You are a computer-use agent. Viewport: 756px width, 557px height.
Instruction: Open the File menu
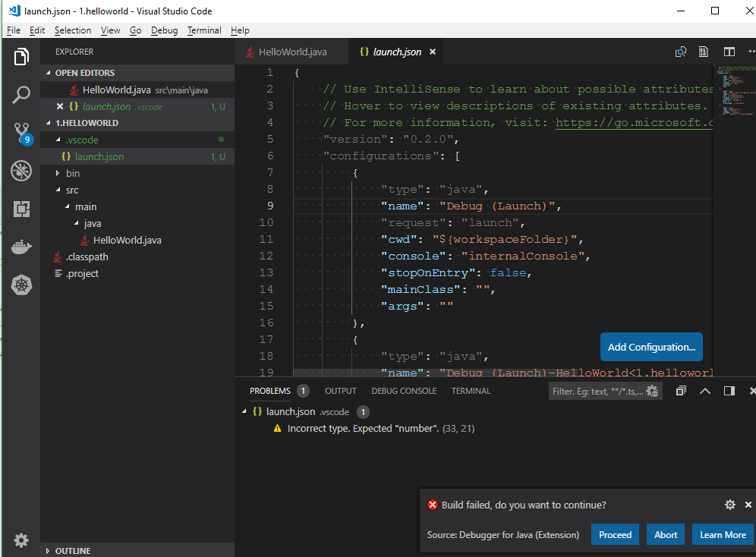(14, 30)
